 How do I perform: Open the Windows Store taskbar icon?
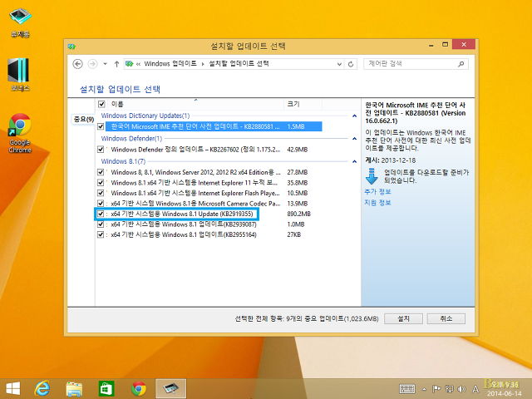[106, 389]
